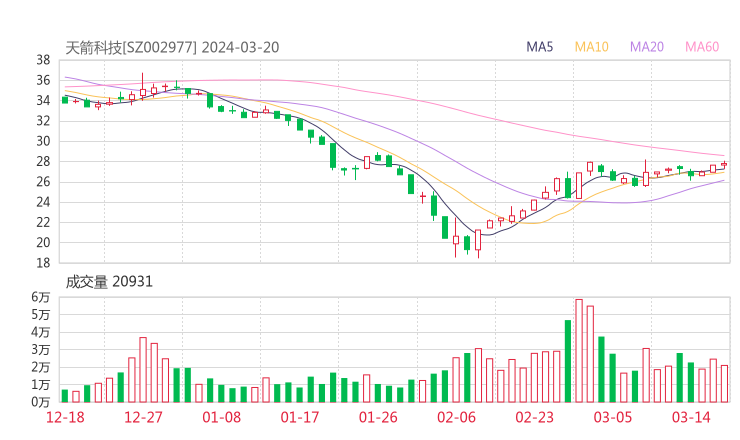The width and height of the screenshot is (740, 440).
Task: Click the 3万 volume axis label
Action: click(41, 350)
